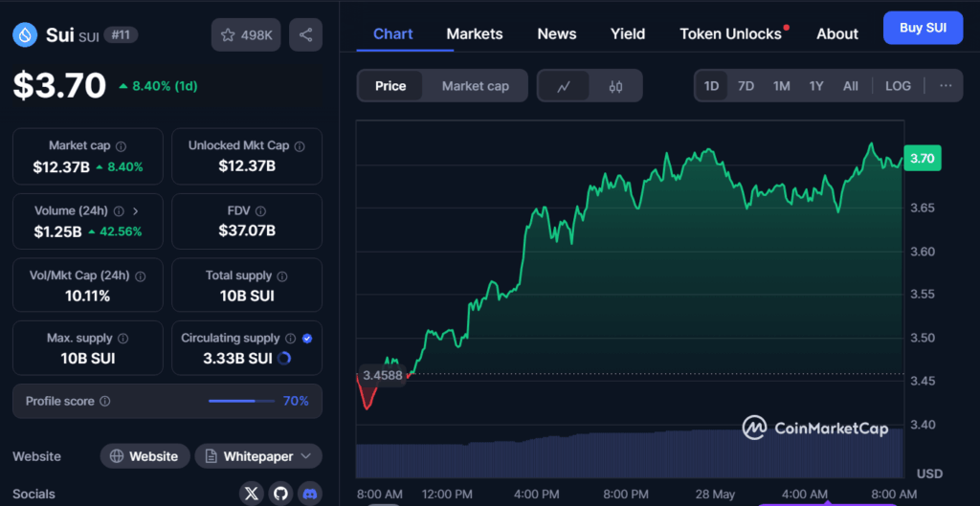Expand Volume (24h) chevron arrow
980x506 pixels.
[136, 211]
